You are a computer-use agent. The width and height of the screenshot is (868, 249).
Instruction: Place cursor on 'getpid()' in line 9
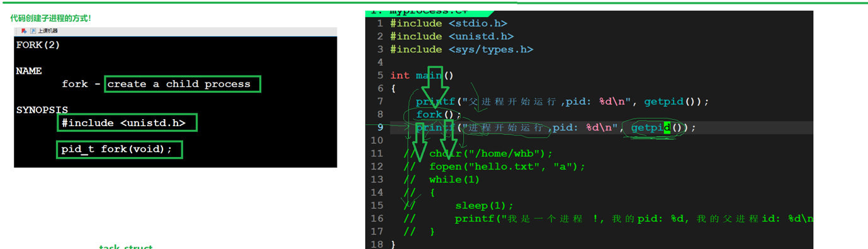657,127
